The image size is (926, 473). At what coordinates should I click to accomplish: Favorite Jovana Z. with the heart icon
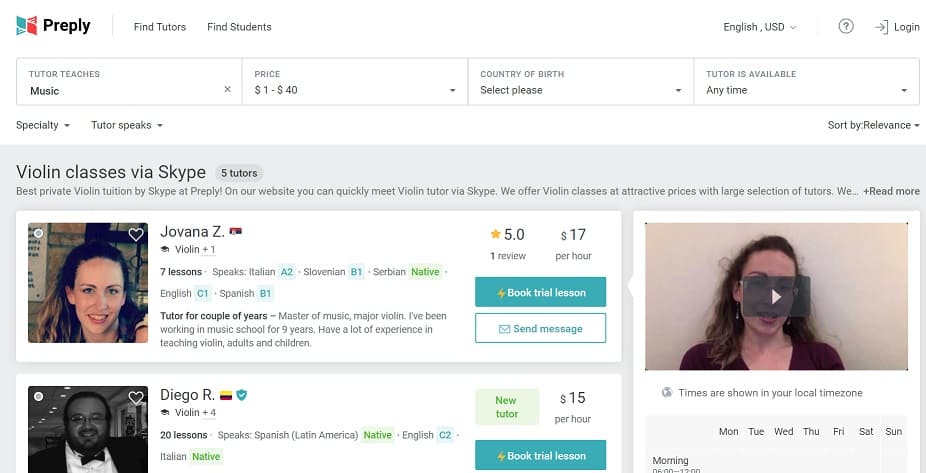pyautogui.click(x=136, y=235)
